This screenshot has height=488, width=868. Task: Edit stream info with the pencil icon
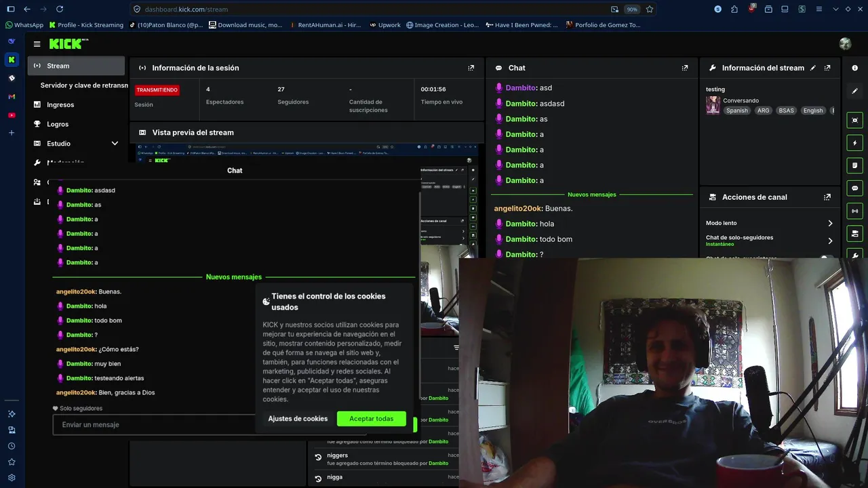(813, 68)
